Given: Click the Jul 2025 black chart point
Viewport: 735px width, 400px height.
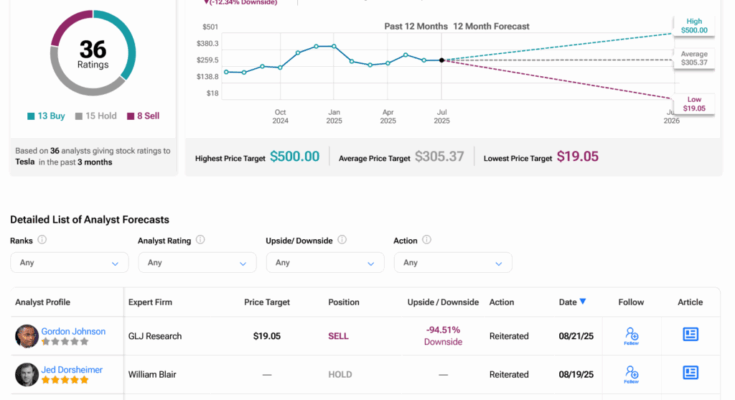Looking at the screenshot, I should tap(442, 60).
